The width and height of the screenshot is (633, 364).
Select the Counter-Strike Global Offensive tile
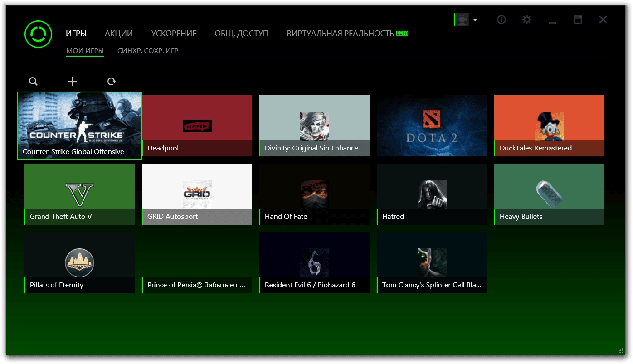click(x=79, y=126)
